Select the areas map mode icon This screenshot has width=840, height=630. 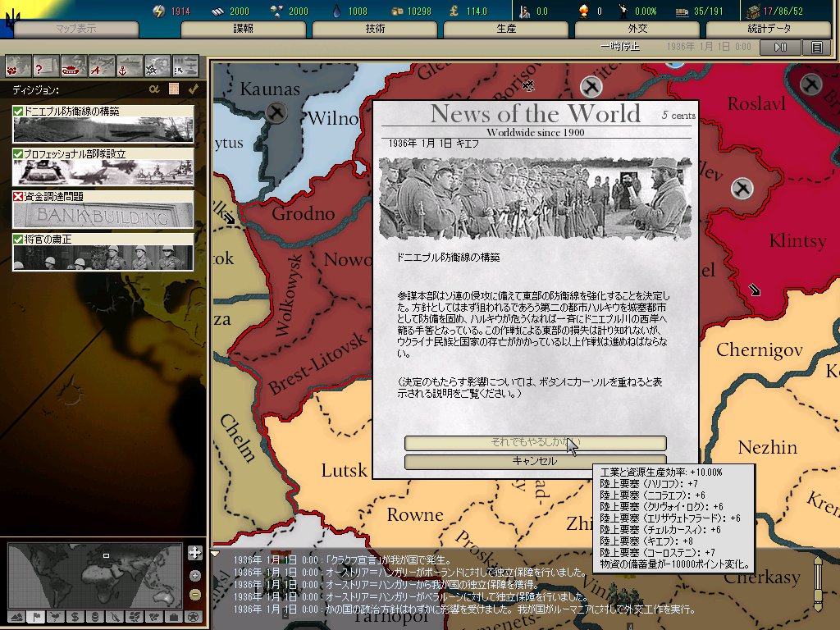pyautogui.click(x=154, y=617)
